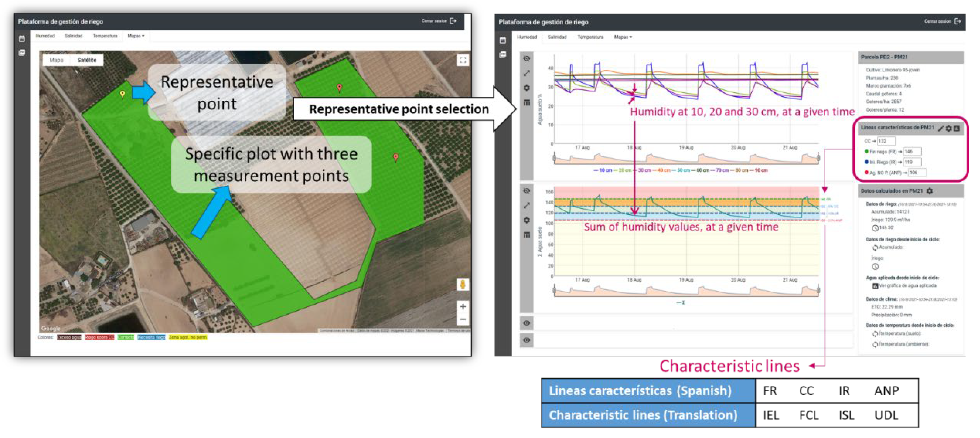Click the Street View pegman on the map
980x438 pixels.
[x=463, y=284]
